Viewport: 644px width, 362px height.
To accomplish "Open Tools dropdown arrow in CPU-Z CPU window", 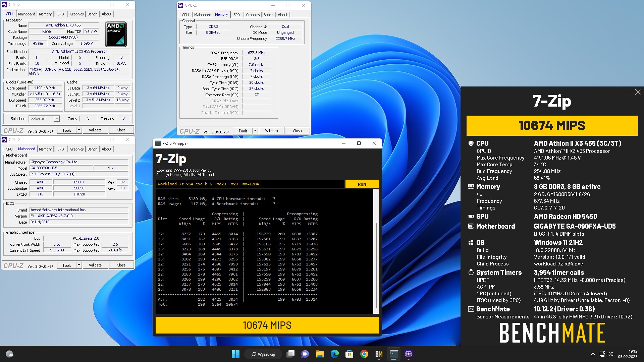I will coord(79,130).
